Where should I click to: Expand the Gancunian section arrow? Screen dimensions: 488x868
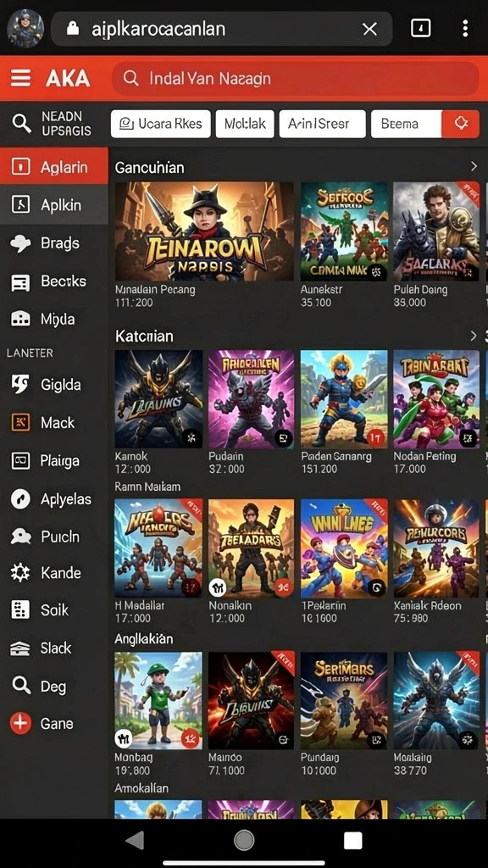(x=474, y=167)
